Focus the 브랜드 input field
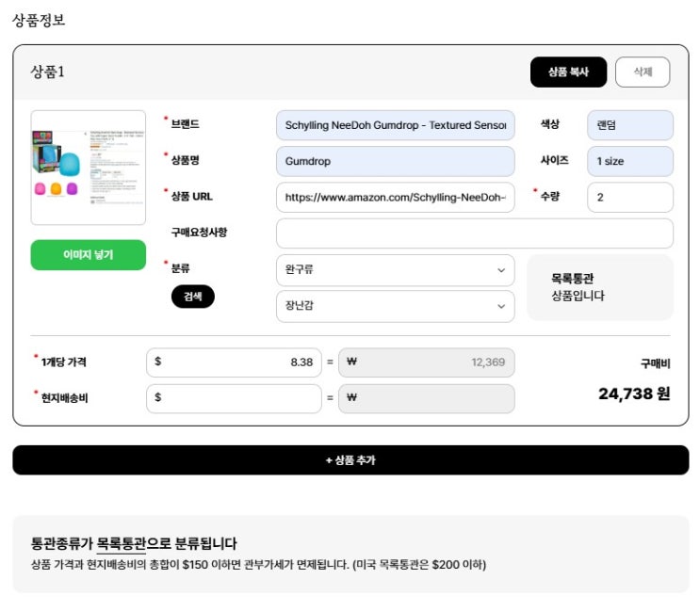Image resolution: width=700 pixels, height=611 pixels. (395, 125)
